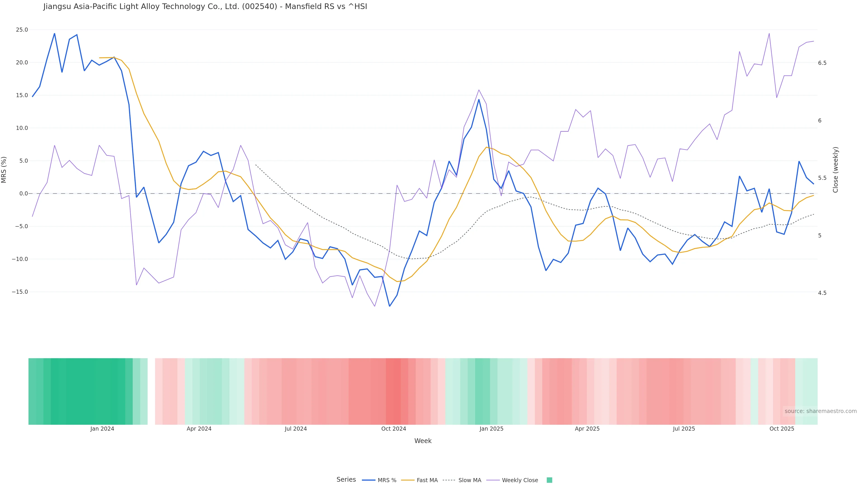Click the 25.0 tick on MRS axis
Screen dimensions: 868x488
(22, 30)
